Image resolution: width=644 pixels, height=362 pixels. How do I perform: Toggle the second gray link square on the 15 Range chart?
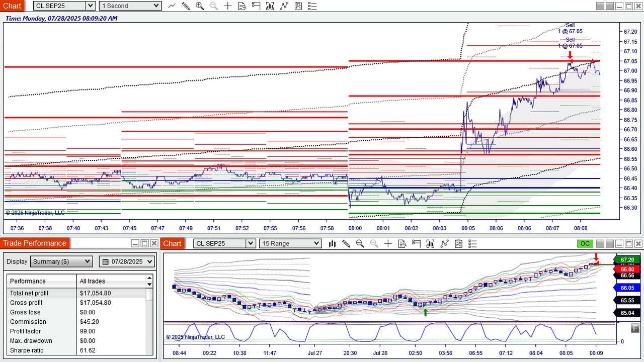click(610, 243)
